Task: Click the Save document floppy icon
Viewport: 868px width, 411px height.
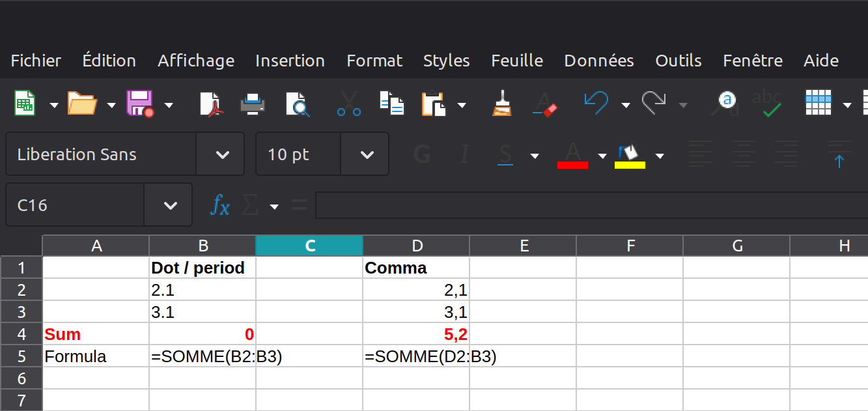Action: click(139, 104)
